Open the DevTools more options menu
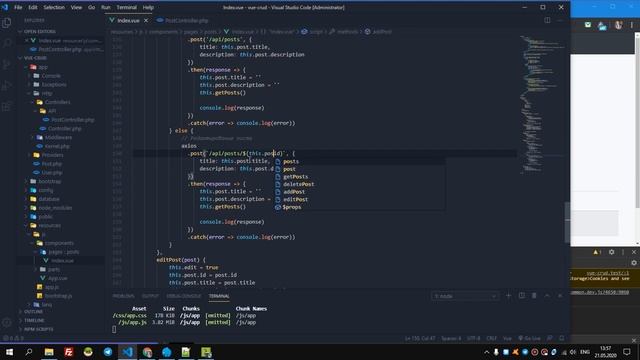This screenshot has height=360, width=640. (x=623, y=252)
